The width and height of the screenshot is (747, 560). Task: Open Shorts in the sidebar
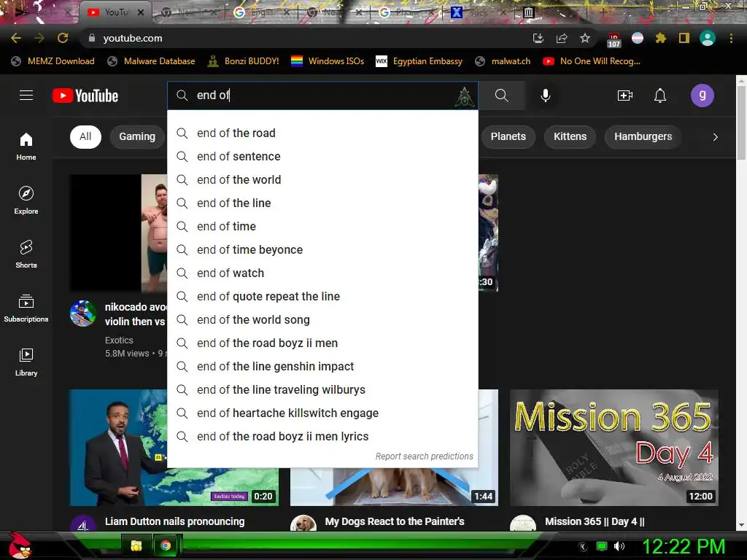point(26,254)
